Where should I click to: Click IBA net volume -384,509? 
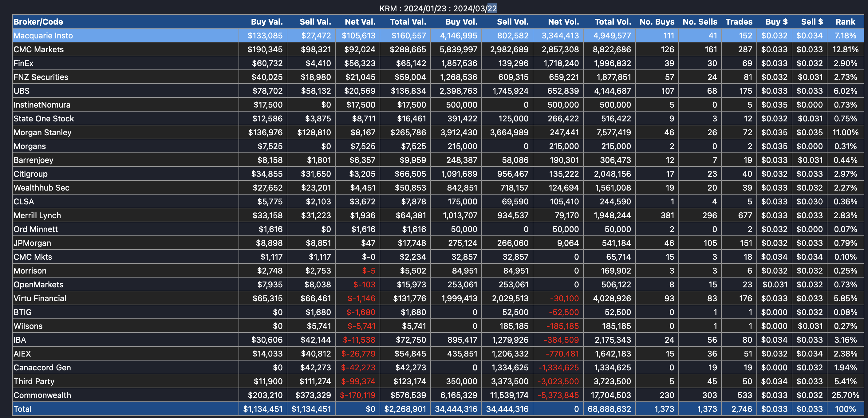coord(561,340)
